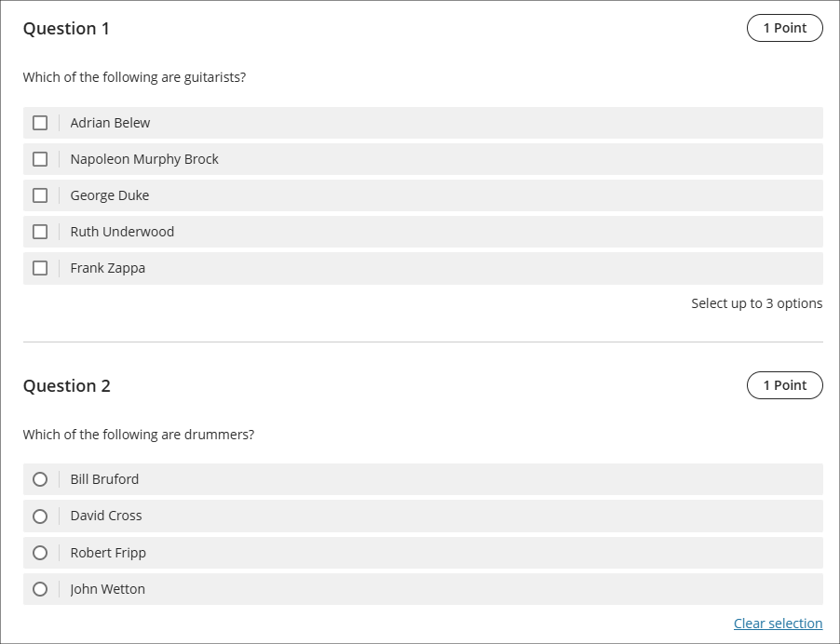Click the Adrian Belew answer label
The width and height of the screenshot is (840, 644).
[110, 123]
